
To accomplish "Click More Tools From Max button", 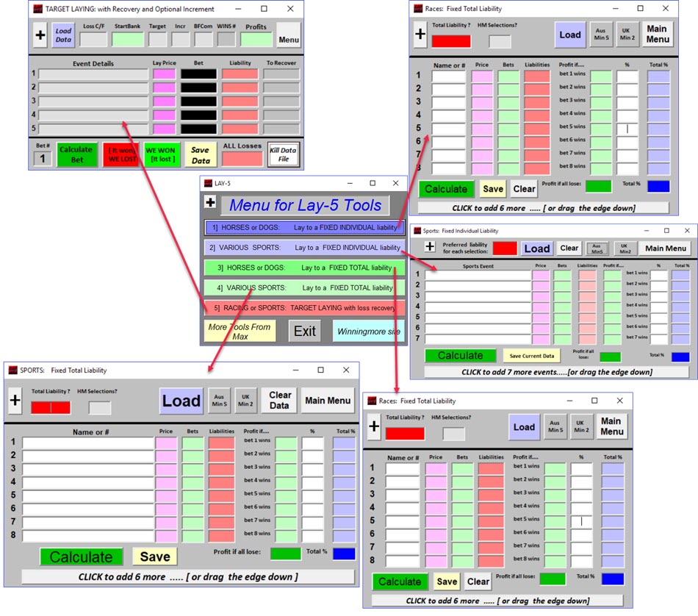I will click(240, 332).
